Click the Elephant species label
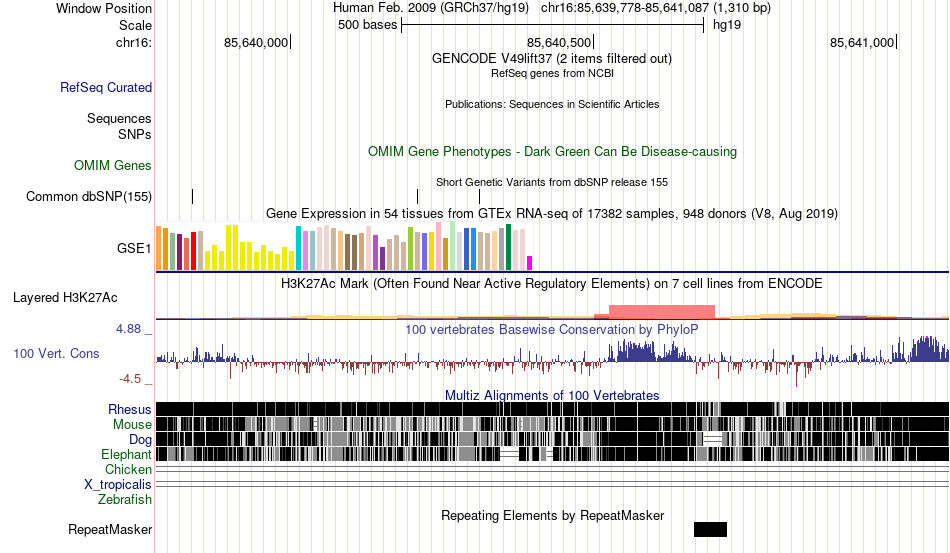This screenshot has width=950, height=553. click(126, 454)
